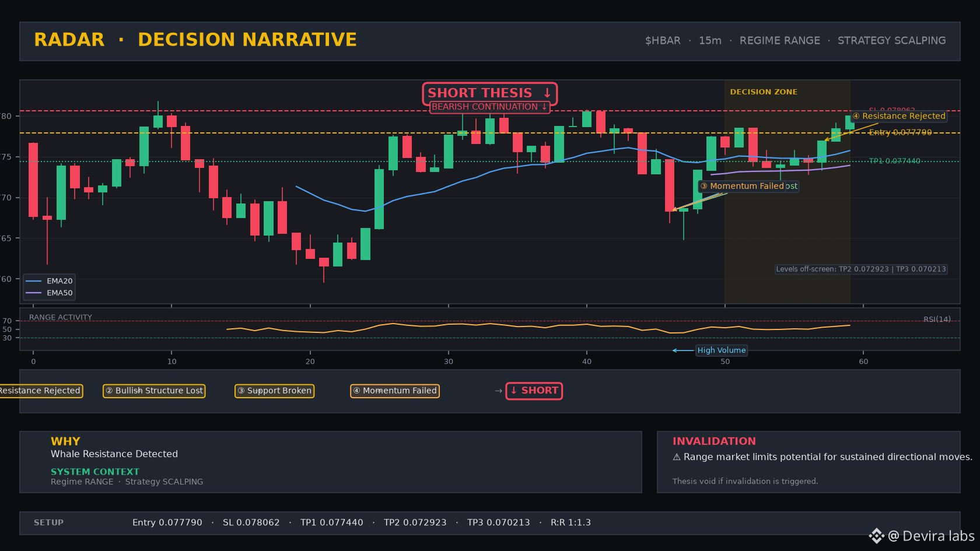Click the x-axis tick labeled 30
Viewport: 980px width, 551px height.
(449, 362)
